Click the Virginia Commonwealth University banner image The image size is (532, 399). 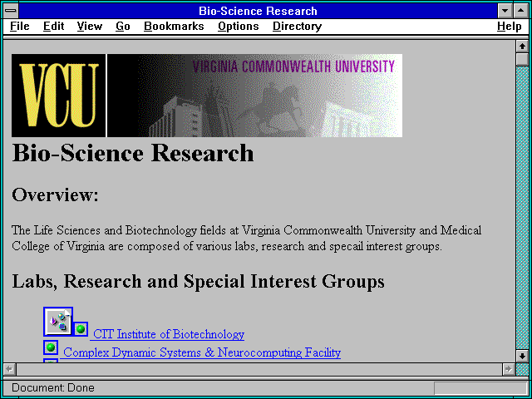(x=255, y=96)
